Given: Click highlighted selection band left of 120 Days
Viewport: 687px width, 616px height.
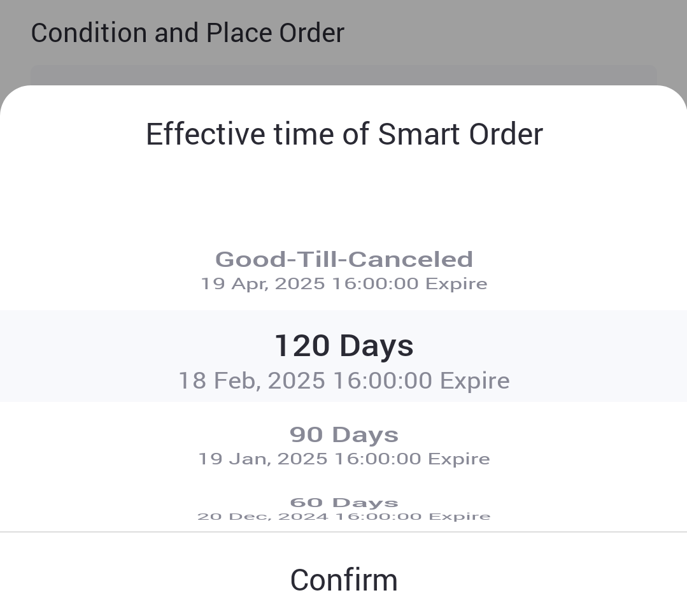Looking at the screenshot, I should (96, 355).
